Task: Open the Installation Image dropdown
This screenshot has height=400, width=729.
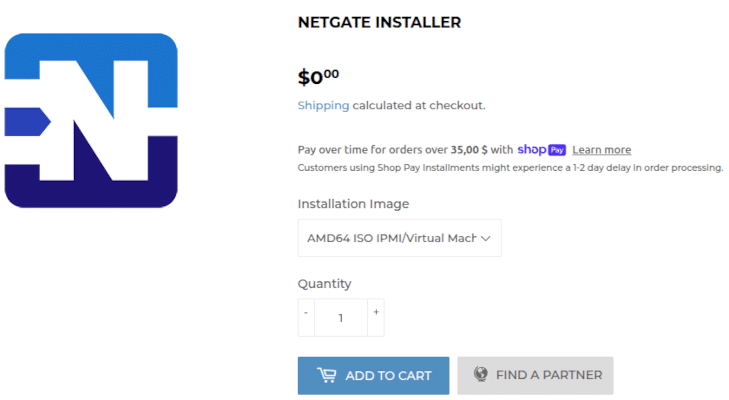Action: [x=399, y=238]
